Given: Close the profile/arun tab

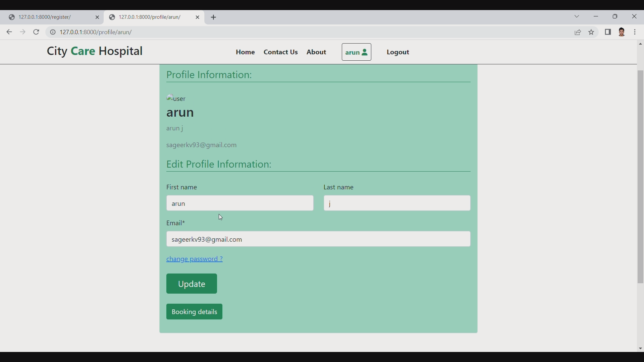Looking at the screenshot, I should (x=198, y=17).
